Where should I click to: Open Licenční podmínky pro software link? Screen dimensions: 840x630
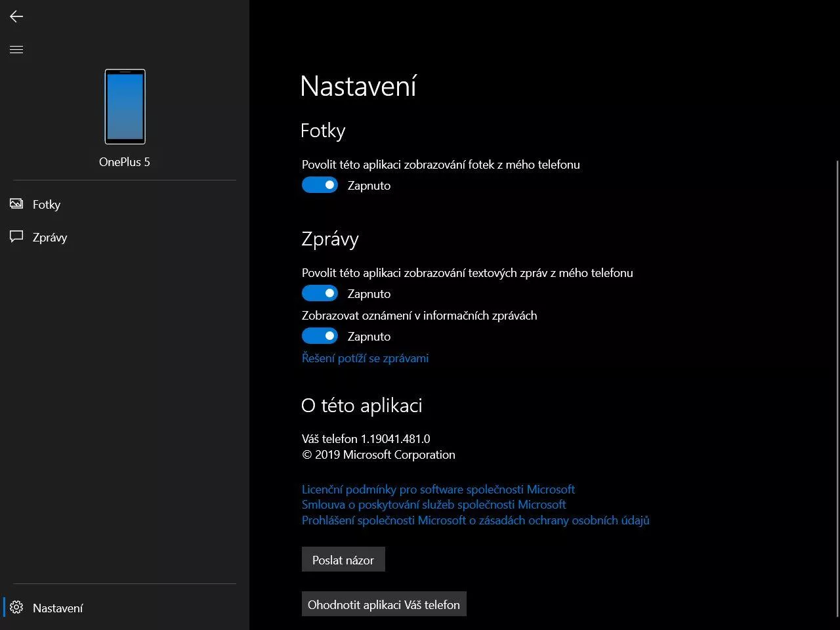pyautogui.click(x=438, y=489)
